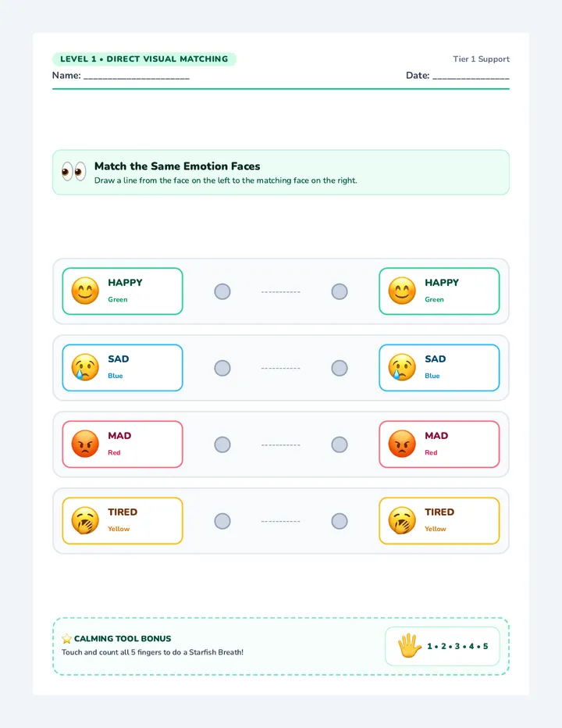Click the waving hand starfish icon
Image resolution: width=562 pixels, height=728 pixels.
pos(409,646)
